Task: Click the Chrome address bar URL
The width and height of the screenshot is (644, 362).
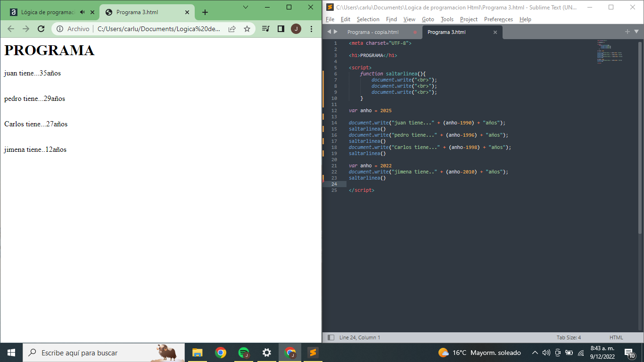Action: pyautogui.click(x=159, y=29)
